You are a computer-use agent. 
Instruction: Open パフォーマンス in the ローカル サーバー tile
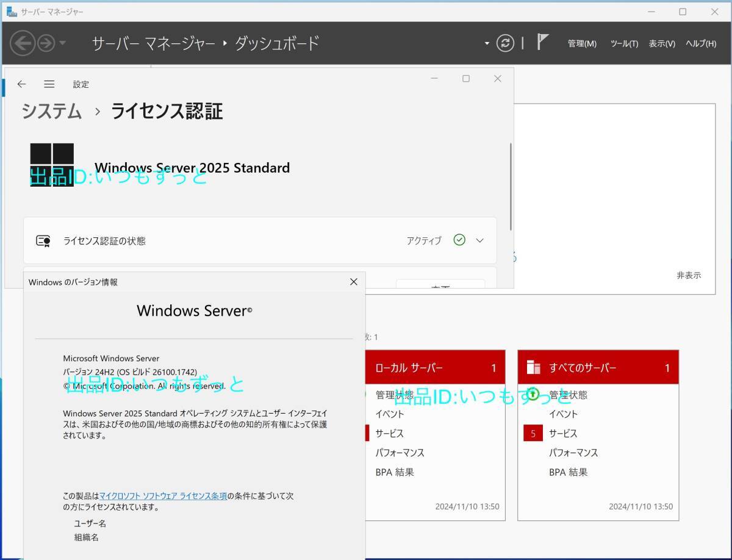point(400,453)
